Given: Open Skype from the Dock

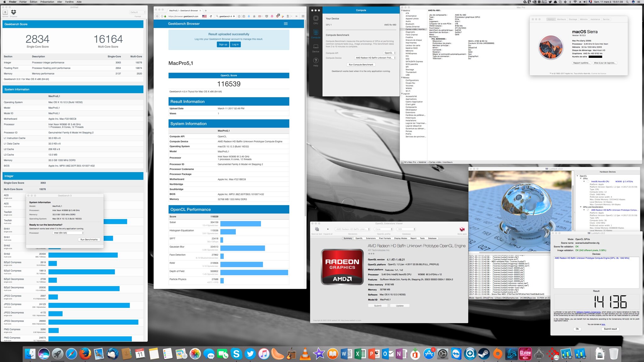Looking at the screenshot, I should [x=236, y=354].
